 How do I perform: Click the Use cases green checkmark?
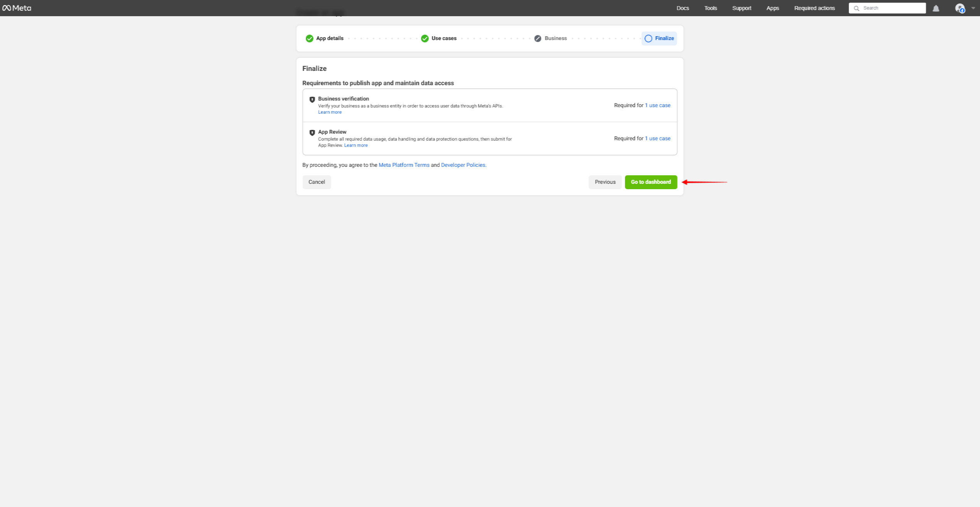(424, 39)
